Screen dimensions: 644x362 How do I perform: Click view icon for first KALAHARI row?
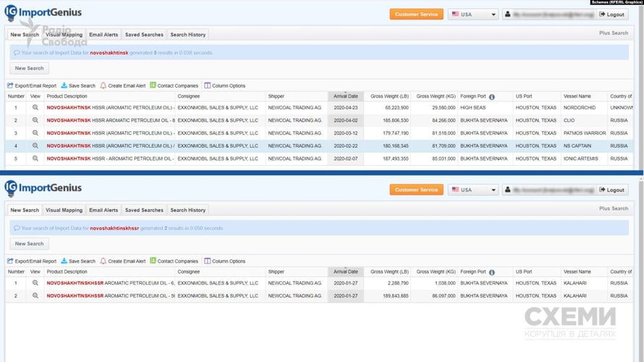(x=35, y=283)
